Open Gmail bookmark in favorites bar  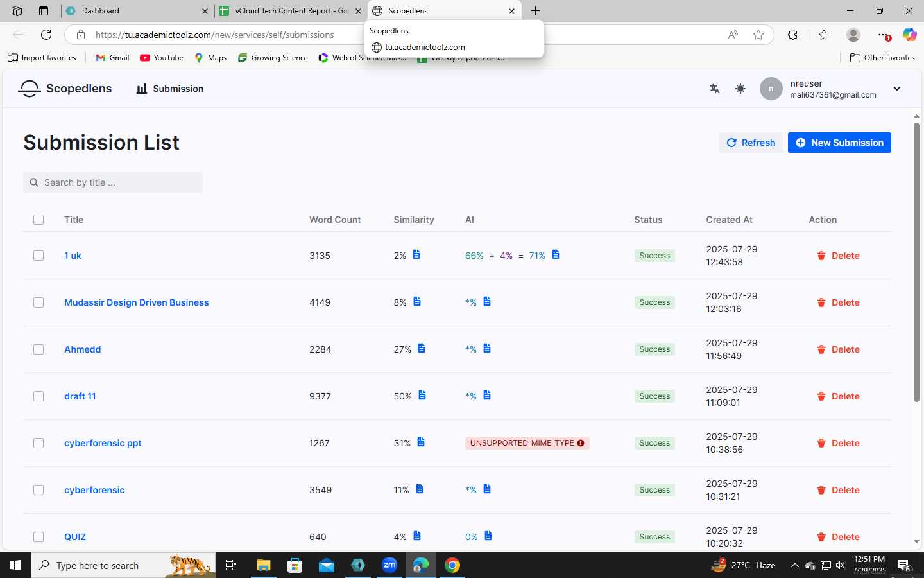click(112, 58)
